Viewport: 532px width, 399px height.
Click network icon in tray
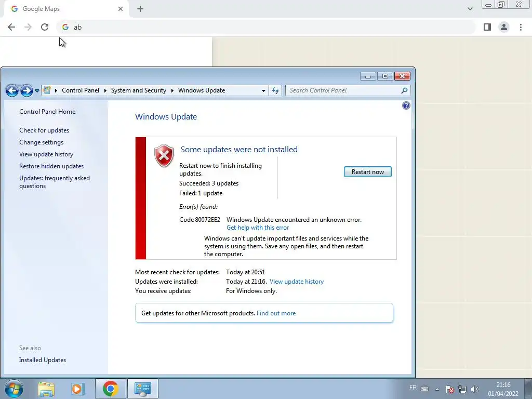pyautogui.click(x=462, y=389)
